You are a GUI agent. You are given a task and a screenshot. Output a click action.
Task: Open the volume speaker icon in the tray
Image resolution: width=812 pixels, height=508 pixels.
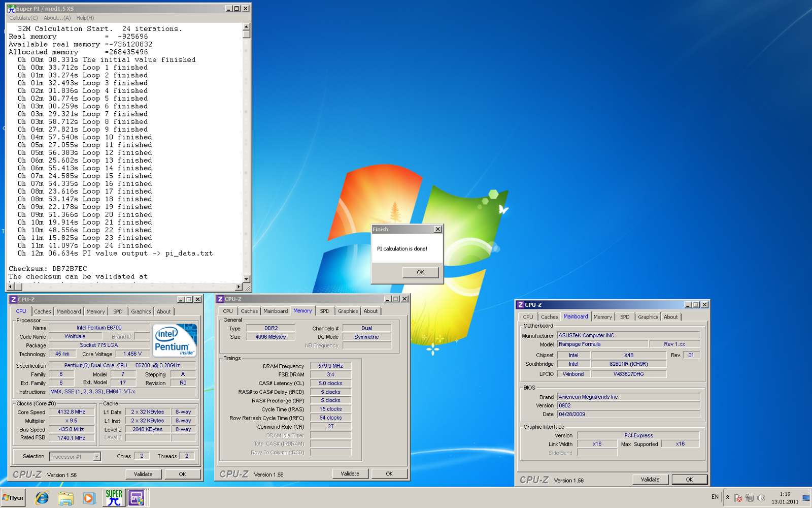(761, 498)
